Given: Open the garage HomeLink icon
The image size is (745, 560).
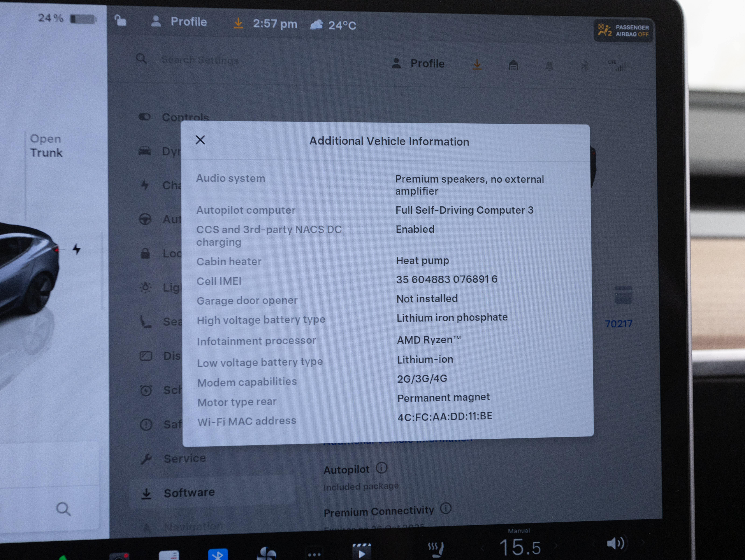Looking at the screenshot, I should click(x=513, y=65).
